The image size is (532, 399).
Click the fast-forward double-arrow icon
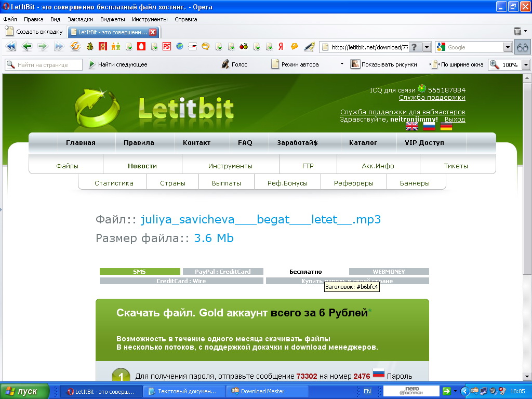tap(59, 46)
